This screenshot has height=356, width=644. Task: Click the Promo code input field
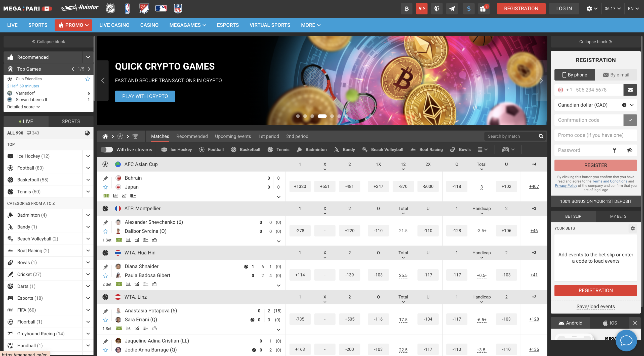click(x=595, y=135)
